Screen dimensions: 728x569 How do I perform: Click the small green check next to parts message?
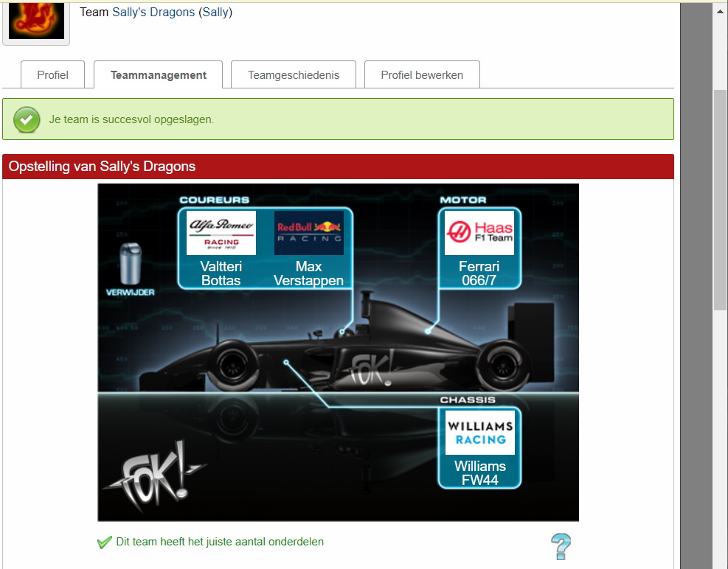pos(105,542)
